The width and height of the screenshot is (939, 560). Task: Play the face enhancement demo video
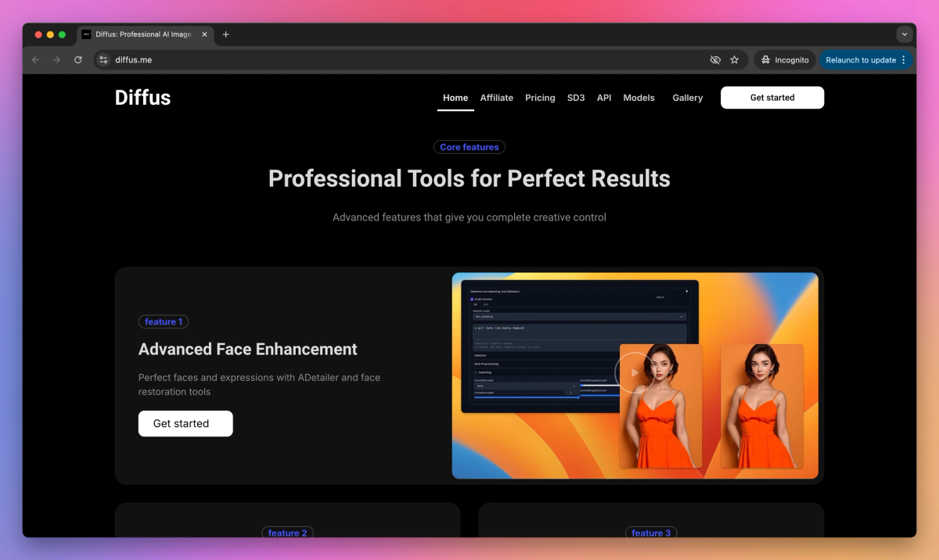pos(635,372)
